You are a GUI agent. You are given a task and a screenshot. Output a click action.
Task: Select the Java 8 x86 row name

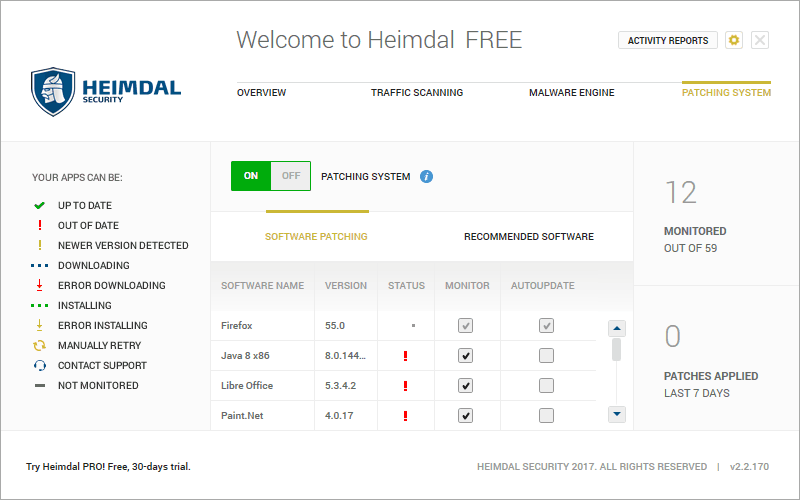click(245, 356)
